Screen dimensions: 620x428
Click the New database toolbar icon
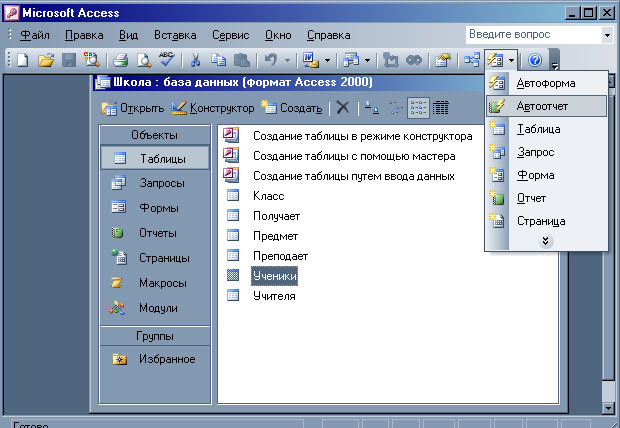pos(23,60)
